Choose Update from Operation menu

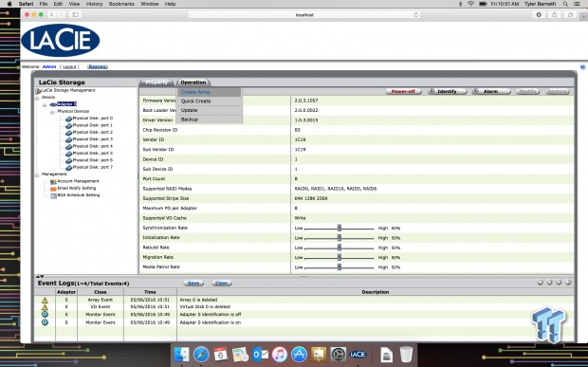click(x=209, y=110)
